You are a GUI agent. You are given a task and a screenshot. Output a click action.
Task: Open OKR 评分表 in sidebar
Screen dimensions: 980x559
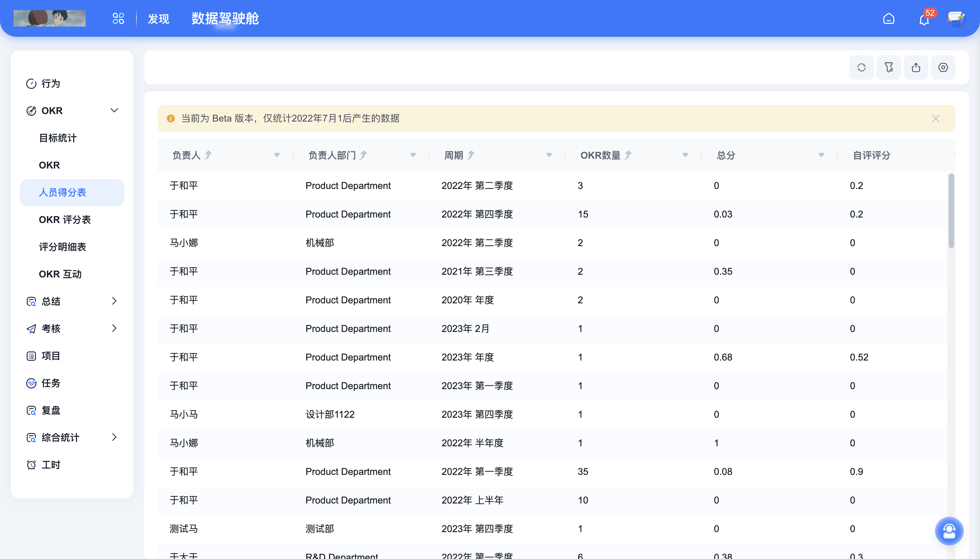(x=72, y=220)
